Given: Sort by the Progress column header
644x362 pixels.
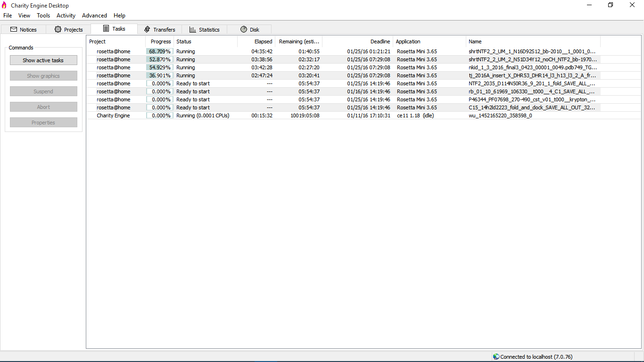Looking at the screenshot, I should (x=159, y=41).
